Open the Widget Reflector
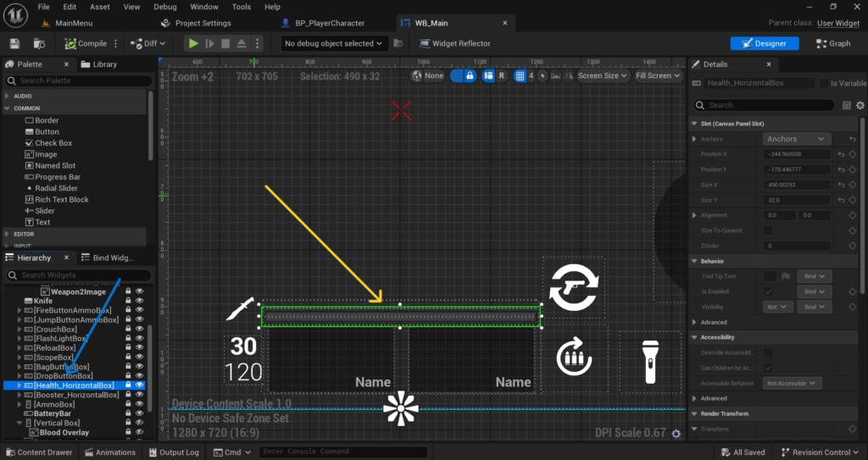The height and width of the screenshot is (460, 868). [x=455, y=44]
